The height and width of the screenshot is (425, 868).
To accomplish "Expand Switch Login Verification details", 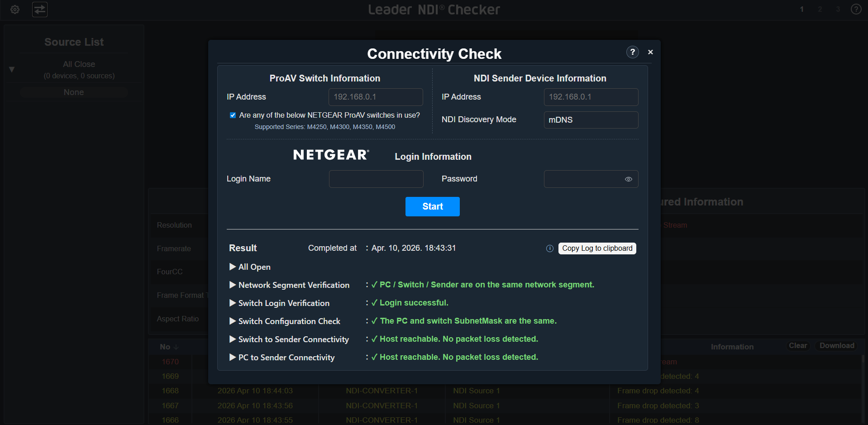I will (233, 303).
